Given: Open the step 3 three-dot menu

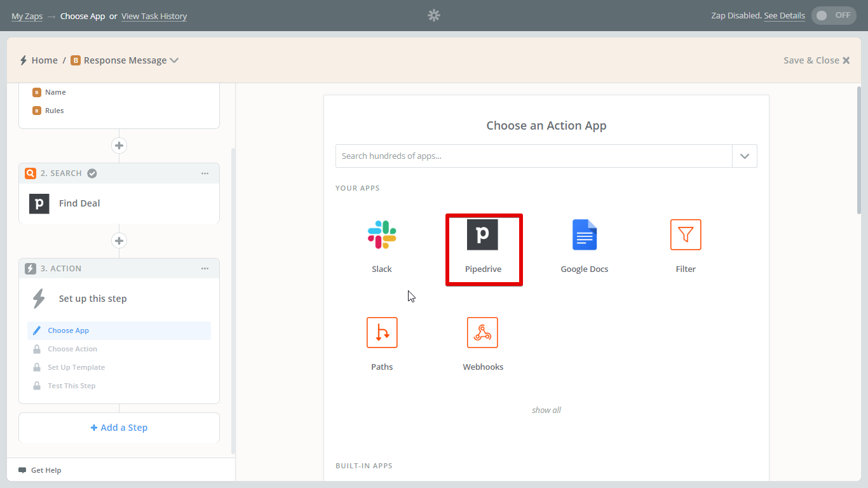Looking at the screenshot, I should point(205,269).
